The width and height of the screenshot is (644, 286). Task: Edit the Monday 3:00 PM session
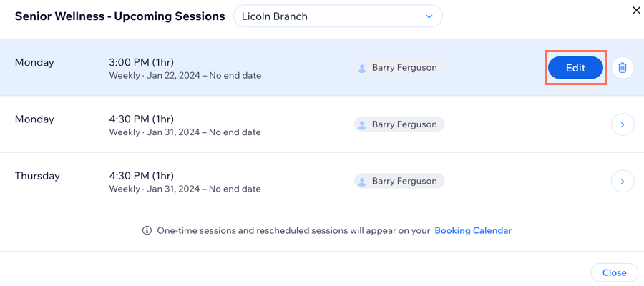575,68
